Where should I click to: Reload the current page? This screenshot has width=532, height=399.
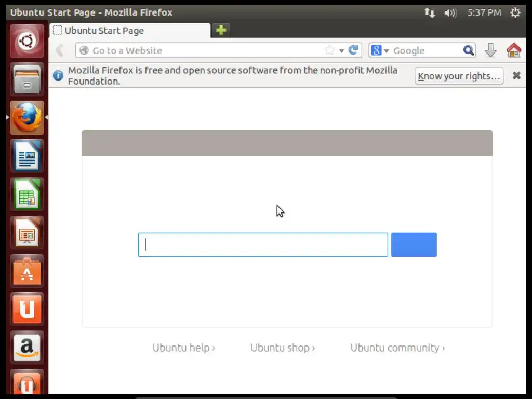[353, 50]
